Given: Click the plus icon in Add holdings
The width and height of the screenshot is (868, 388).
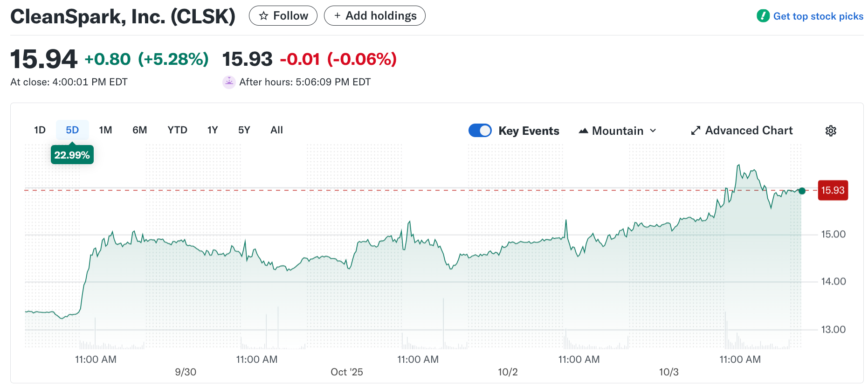Looking at the screenshot, I should (x=338, y=16).
